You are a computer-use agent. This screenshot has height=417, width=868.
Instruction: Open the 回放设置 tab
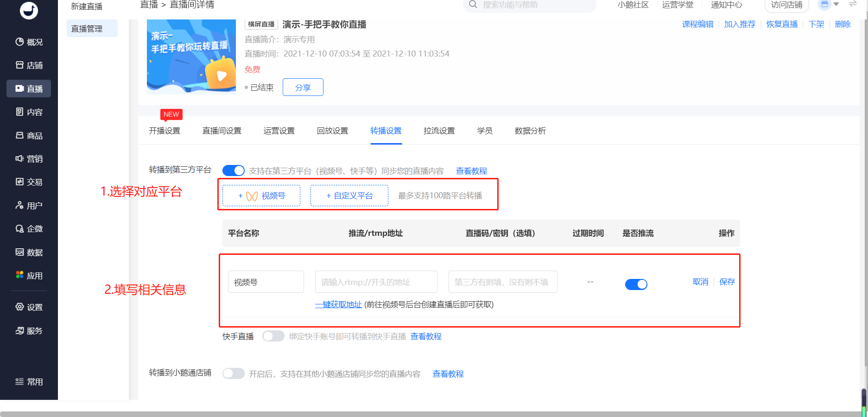tap(332, 131)
